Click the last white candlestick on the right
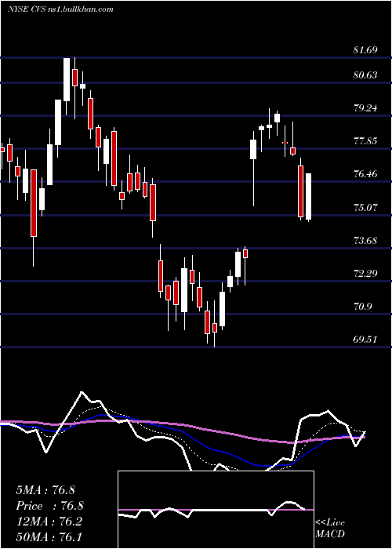Viewport: 392px width, 549px height. point(308,196)
